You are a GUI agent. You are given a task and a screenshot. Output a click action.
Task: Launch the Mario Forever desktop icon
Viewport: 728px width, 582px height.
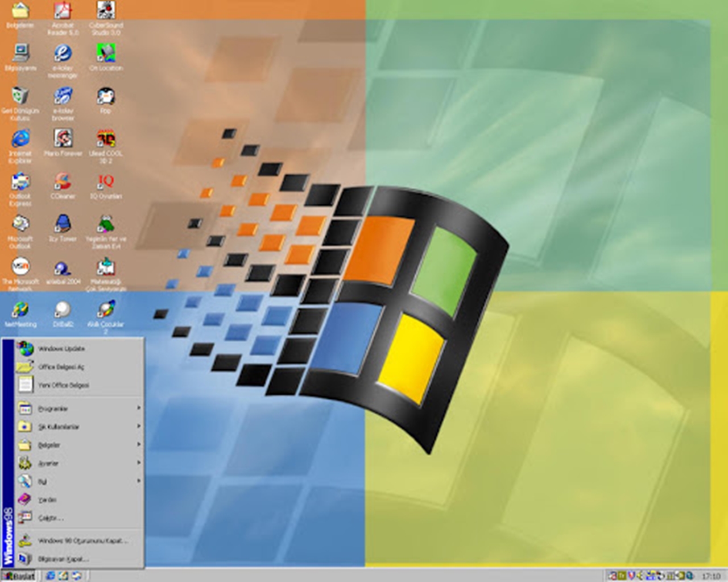coord(63,138)
